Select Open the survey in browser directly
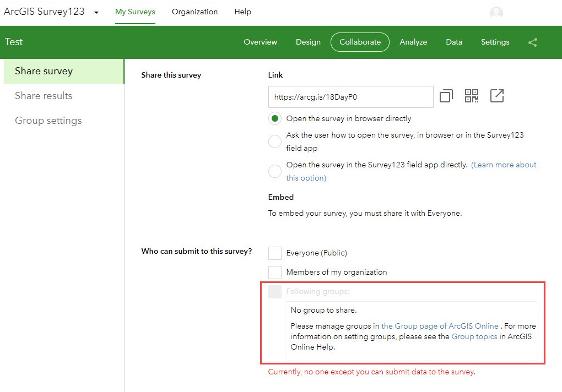The image size is (562, 392). 274,118
